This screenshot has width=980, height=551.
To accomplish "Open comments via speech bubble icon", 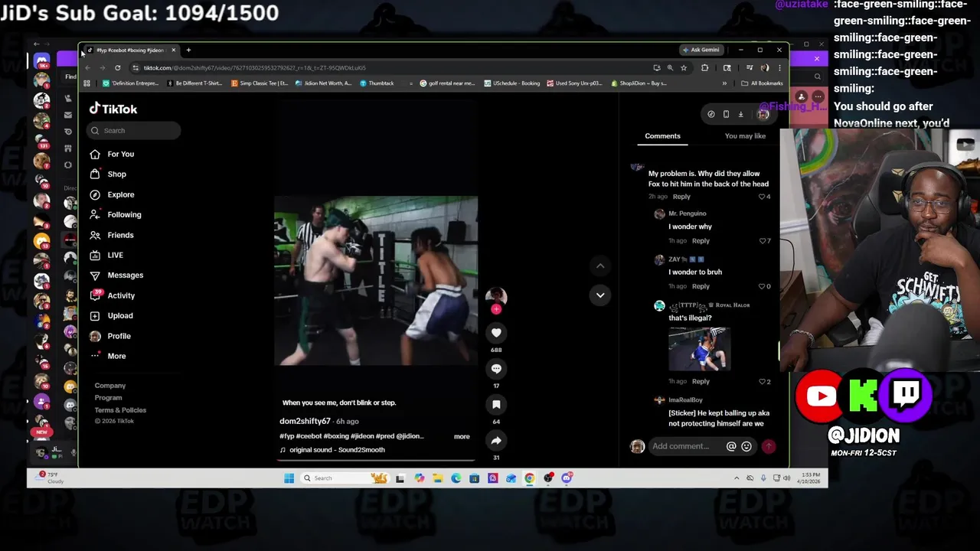I will [x=496, y=369].
